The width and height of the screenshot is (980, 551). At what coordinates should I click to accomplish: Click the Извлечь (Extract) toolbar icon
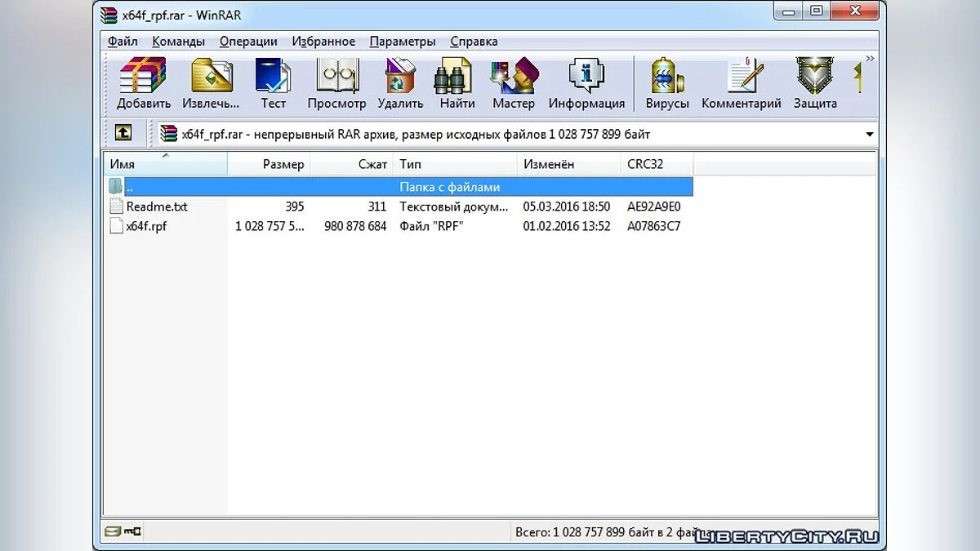[x=211, y=77]
